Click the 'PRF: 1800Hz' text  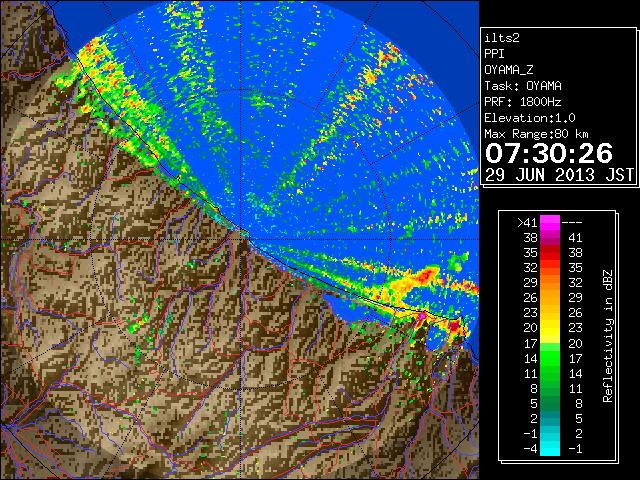[523, 102]
